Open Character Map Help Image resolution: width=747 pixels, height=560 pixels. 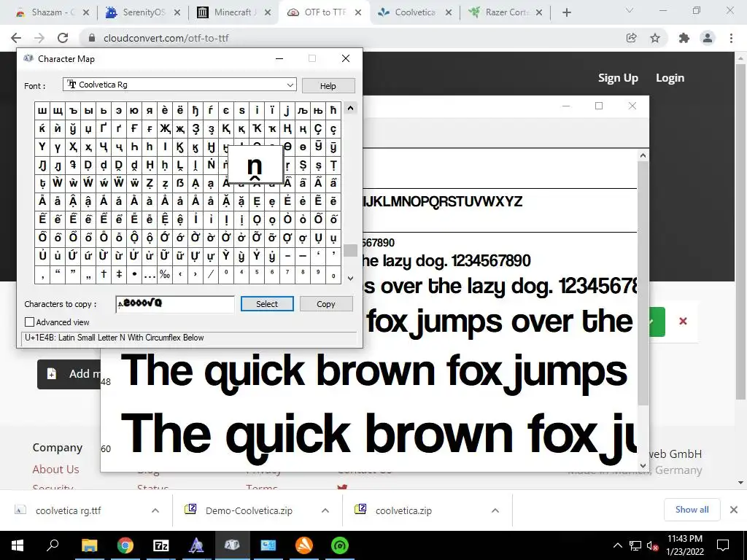[x=328, y=86]
